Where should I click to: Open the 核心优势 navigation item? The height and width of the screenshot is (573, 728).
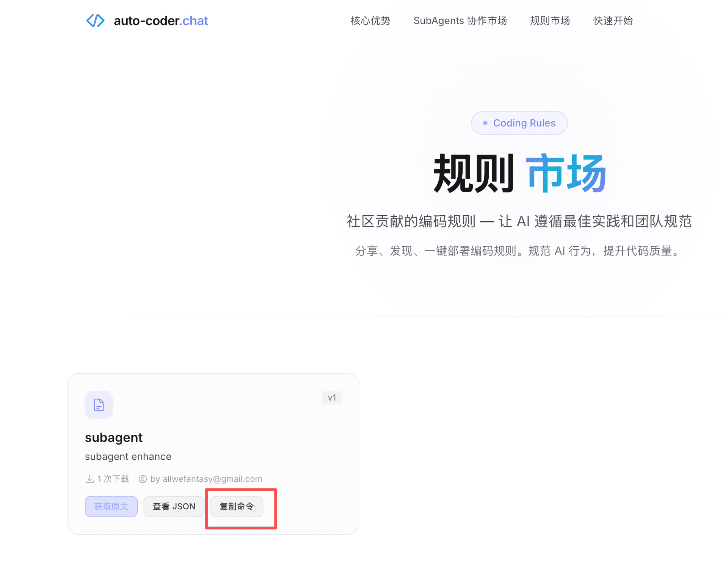point(370,21)
